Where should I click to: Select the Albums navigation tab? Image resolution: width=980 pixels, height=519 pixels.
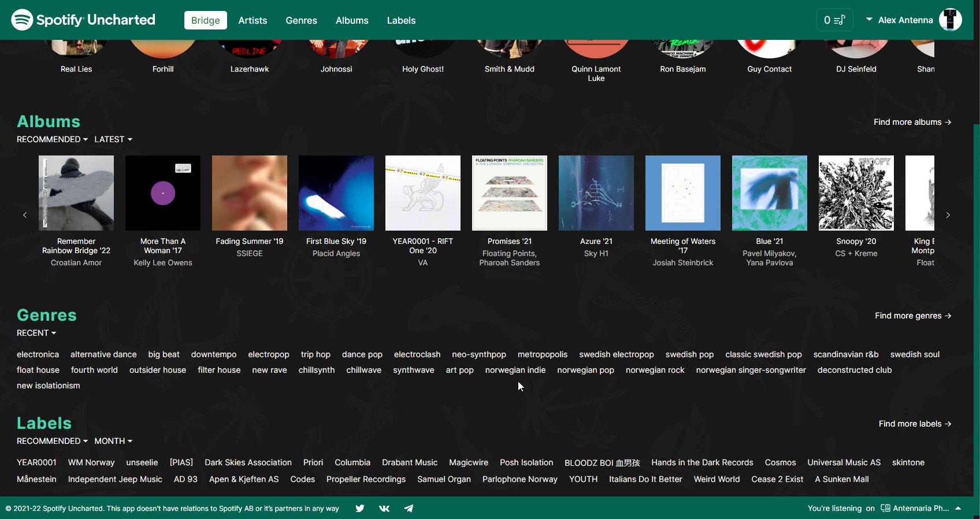(352, 20)
